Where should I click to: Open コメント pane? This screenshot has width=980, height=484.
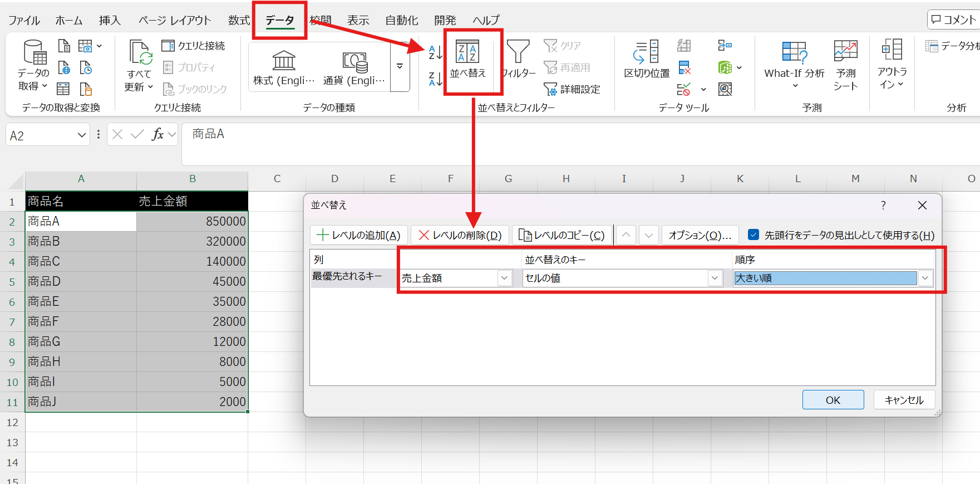(x=954, y=19)
